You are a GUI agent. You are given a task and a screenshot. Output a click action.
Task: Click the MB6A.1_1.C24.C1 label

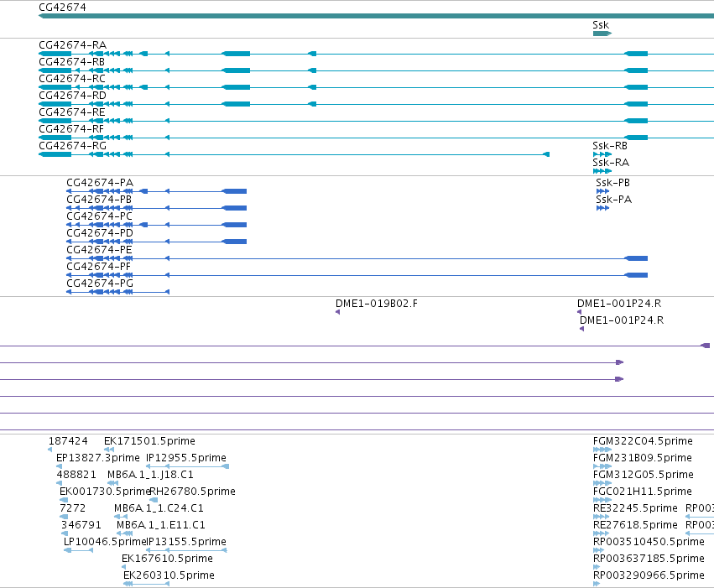pos(159,508)
